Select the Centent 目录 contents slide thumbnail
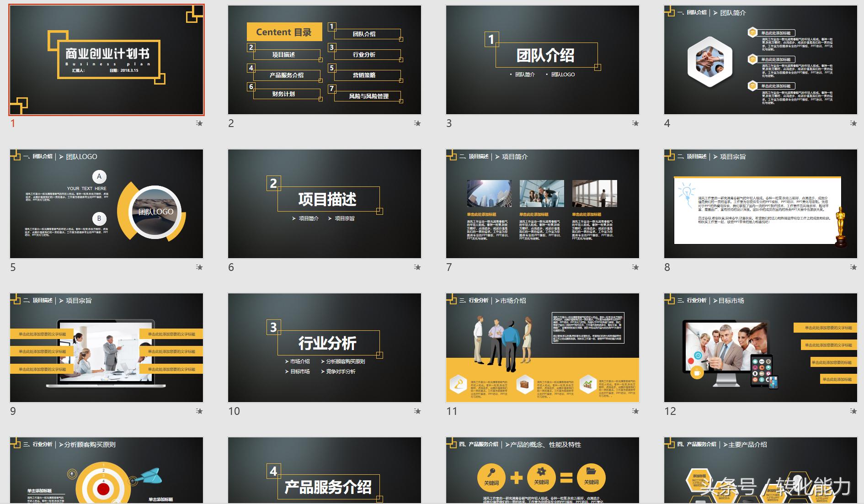Viewport: 864px width, 504px height. (x=325, y=60)
